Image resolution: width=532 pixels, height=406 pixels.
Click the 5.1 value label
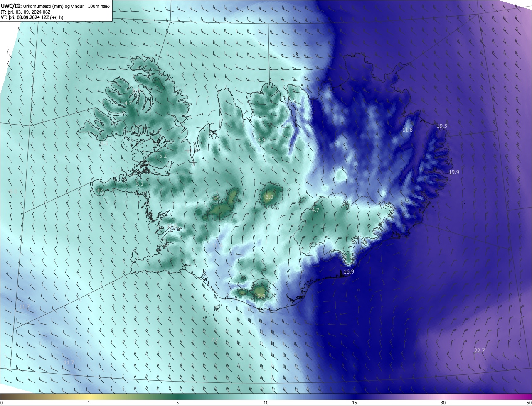(x=140, y=183)
